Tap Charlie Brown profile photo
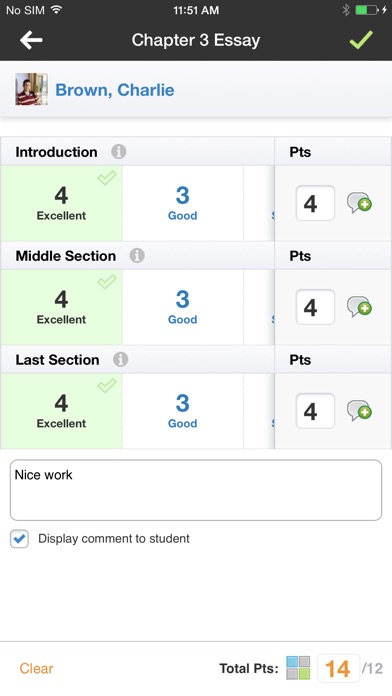The image size is (392, 696). pyautogui.click(x=32, y=89)
